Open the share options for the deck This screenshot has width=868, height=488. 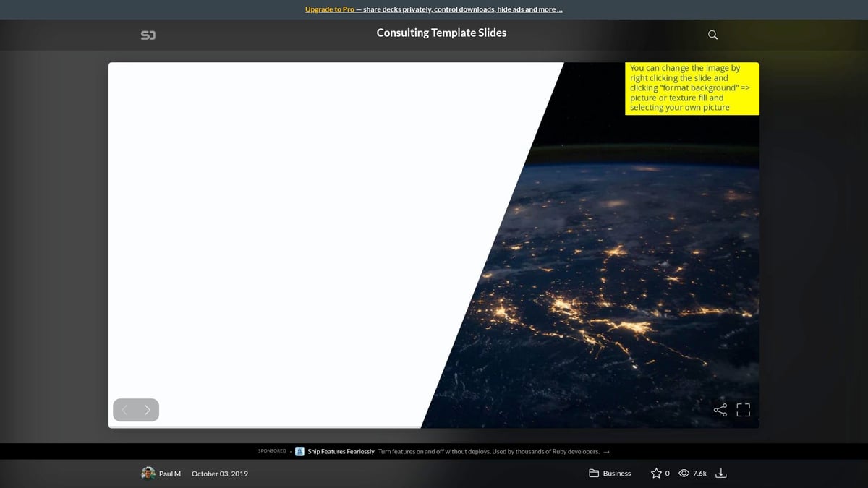point(720,409)
